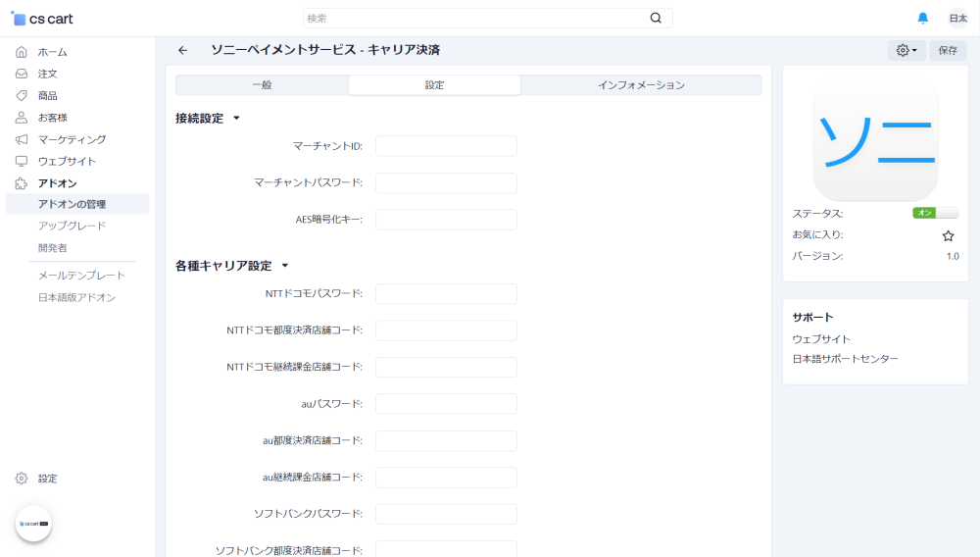Open the 日本 language menu
Viewport: 980px width, 557px height.
[x=957, y=18]
